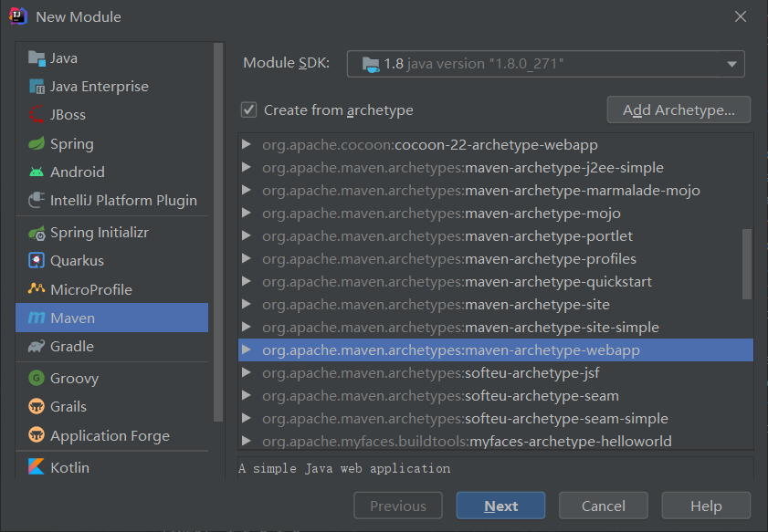Expand softeu-archetype-seam-simple arrow
768x532 pixels.
point(247,419)
